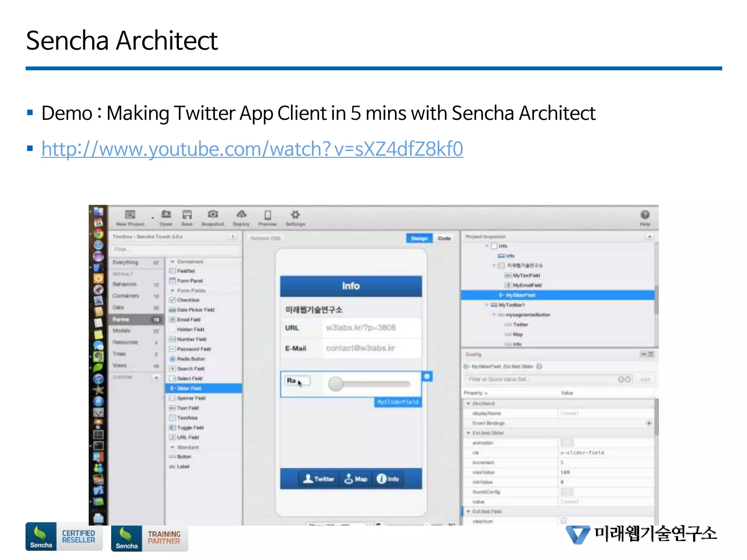747x560 pixels.
Task: Collapse the Form Fields group
Action: coord(173,291)
